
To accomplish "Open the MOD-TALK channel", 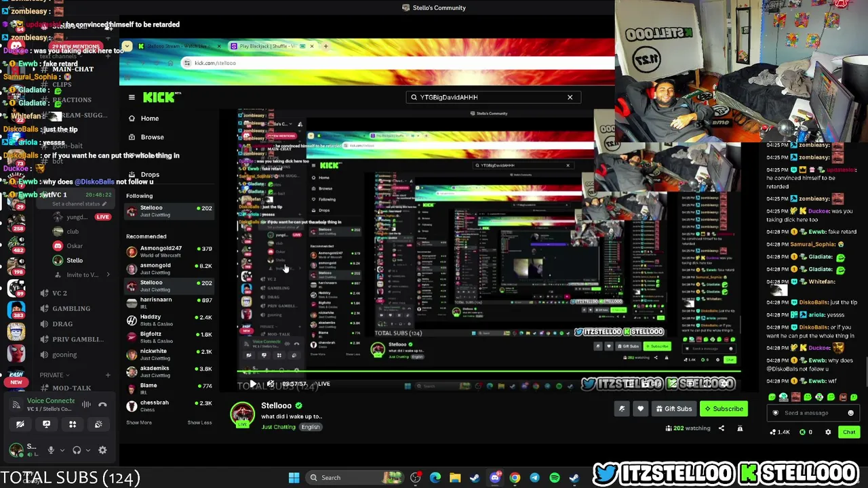I will (x=66, y=388).
